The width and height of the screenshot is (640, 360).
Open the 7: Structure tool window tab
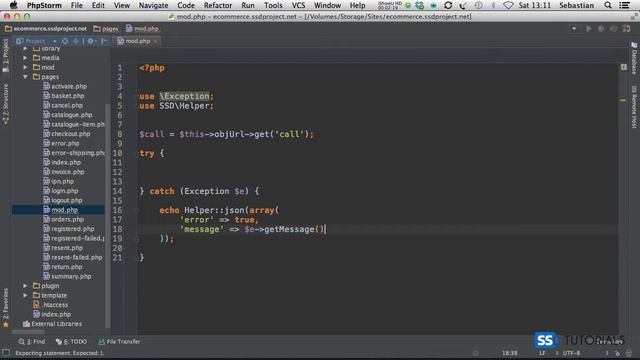coord(6,104)
